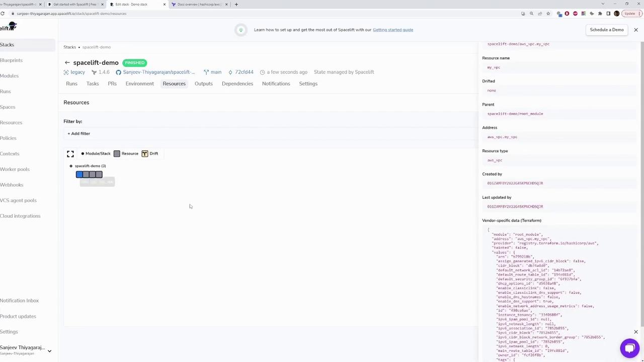This screenshot has width=644, height=362.
Task: Open commit 72cfd44 link
Action: point(244,72)
